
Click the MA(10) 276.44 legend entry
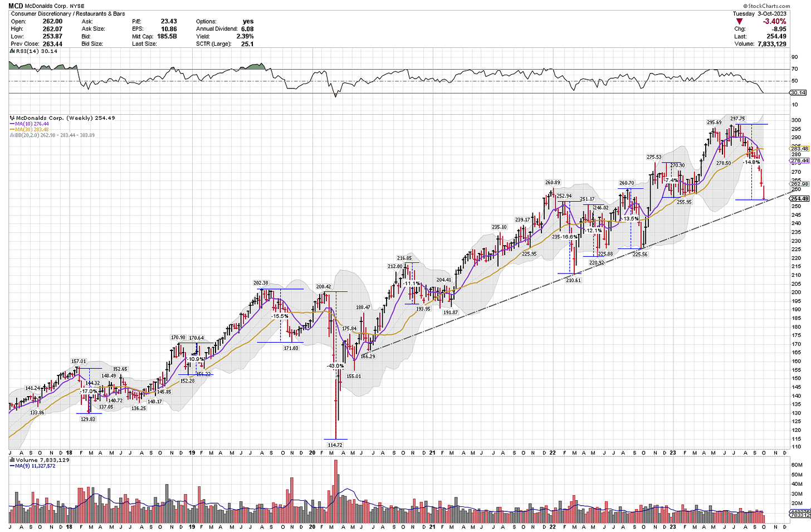pos(29,124)
